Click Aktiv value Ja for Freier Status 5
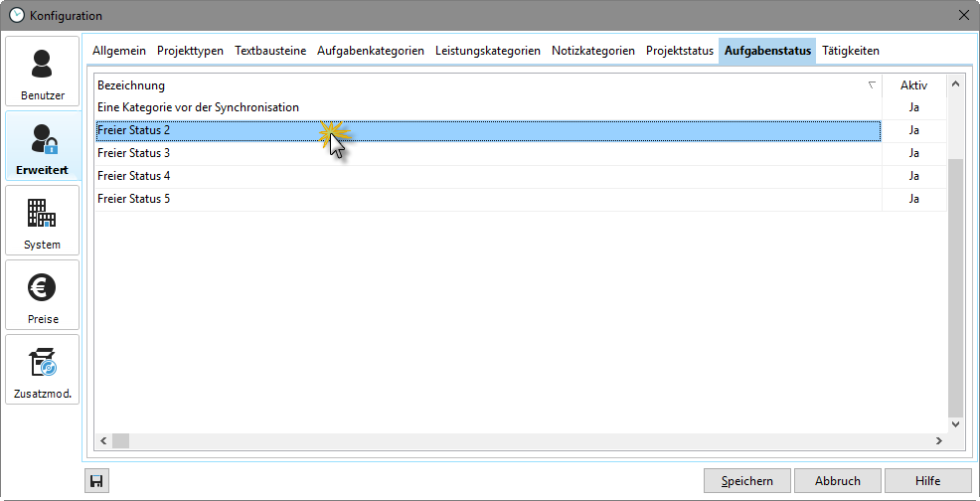The height and width of the screenshot is (501, 980). [x=912, y=199]
